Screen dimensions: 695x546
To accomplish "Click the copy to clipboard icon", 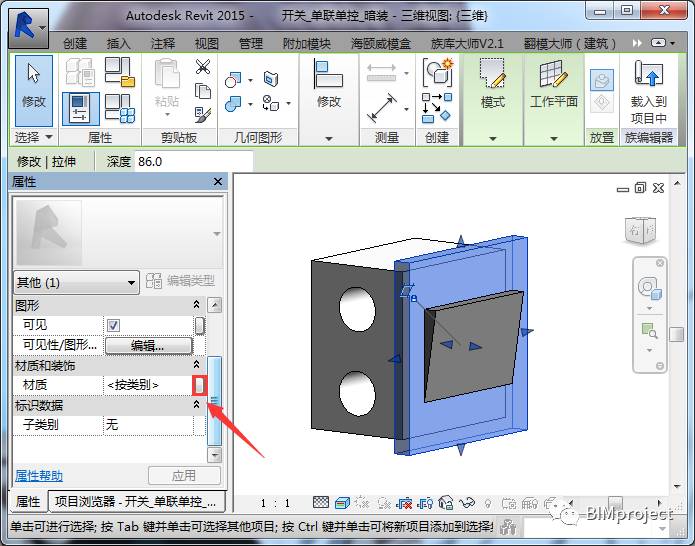I will coord(203,91).
